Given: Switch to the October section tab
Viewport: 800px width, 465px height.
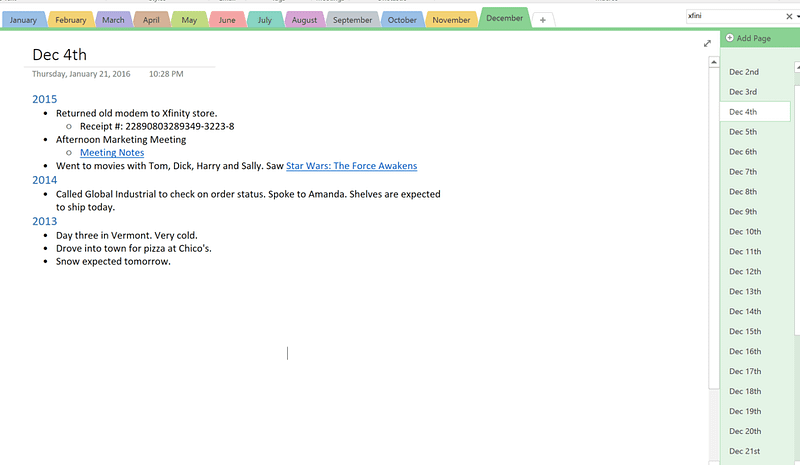Looking at the screenshot, I should 402,20.
